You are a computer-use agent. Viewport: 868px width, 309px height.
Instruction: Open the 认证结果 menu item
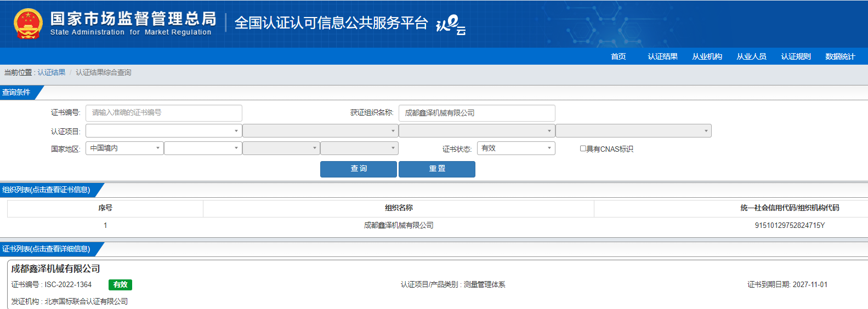(x=662, y=56)
